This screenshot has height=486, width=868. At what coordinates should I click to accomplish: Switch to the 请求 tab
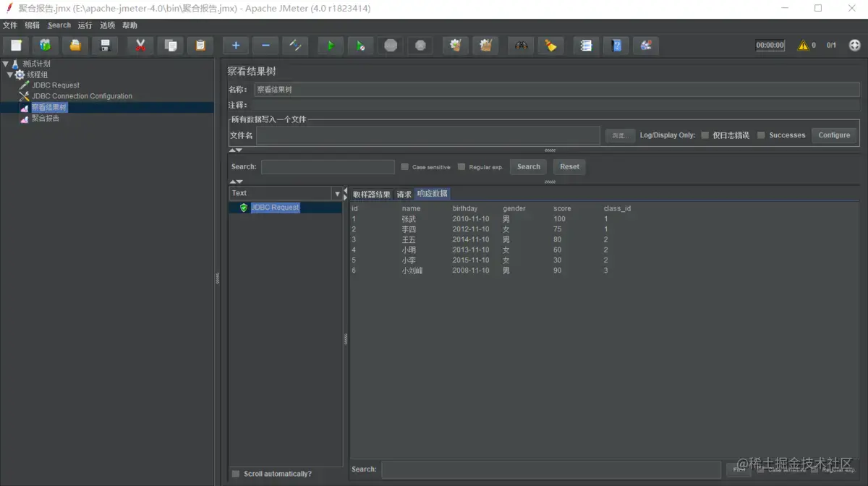pyautogui.click(x=404, y=194)
